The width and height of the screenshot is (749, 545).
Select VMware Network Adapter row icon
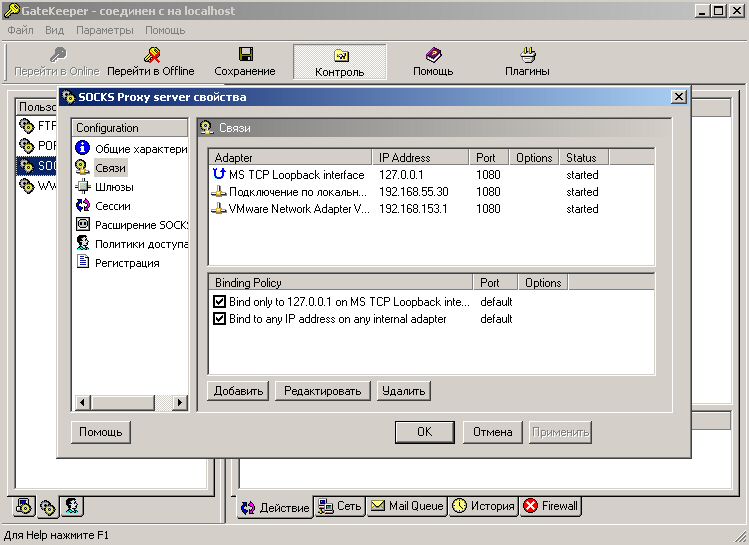click(219, 209)
